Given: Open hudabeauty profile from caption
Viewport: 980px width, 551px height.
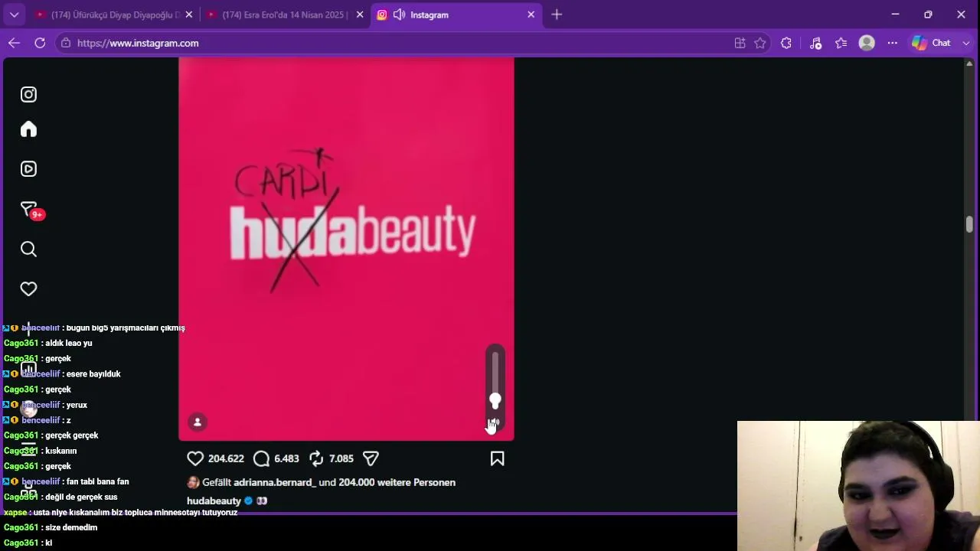Looking at the screenshot, I should (x=214, y=500).
